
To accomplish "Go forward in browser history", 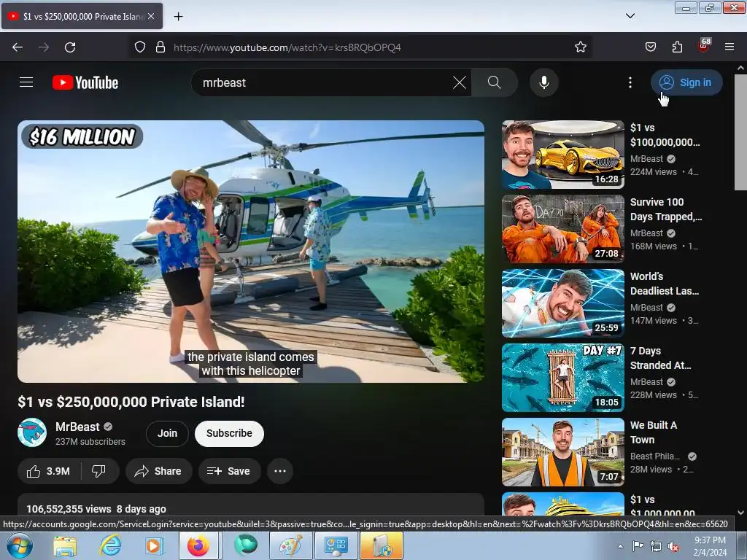I will click(x=44, y=47).
